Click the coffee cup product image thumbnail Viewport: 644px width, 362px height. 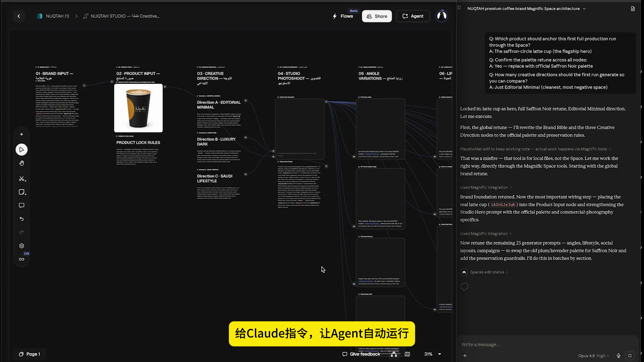coord(138,108)
